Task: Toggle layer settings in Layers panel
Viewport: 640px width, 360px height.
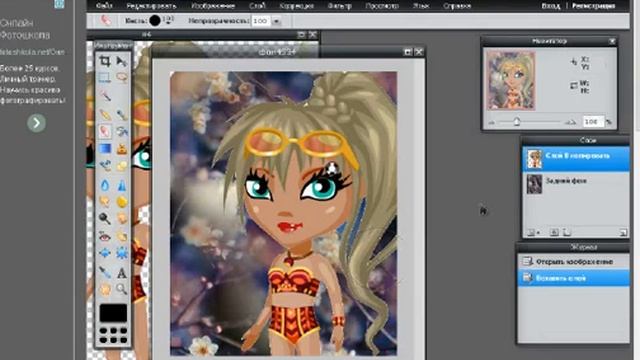Action: 532,233
